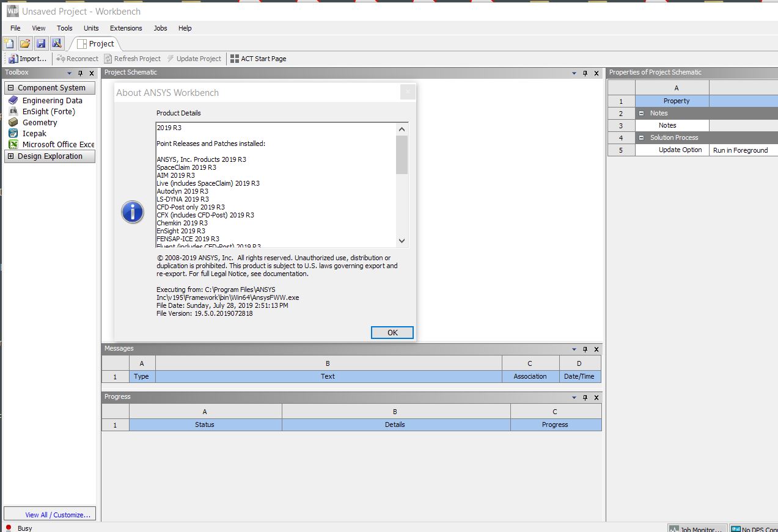Image resolution: width=778 pixels, height=532 pixels.
Task: Expand the Design Exploration group
Action: (x=10, y=156)
